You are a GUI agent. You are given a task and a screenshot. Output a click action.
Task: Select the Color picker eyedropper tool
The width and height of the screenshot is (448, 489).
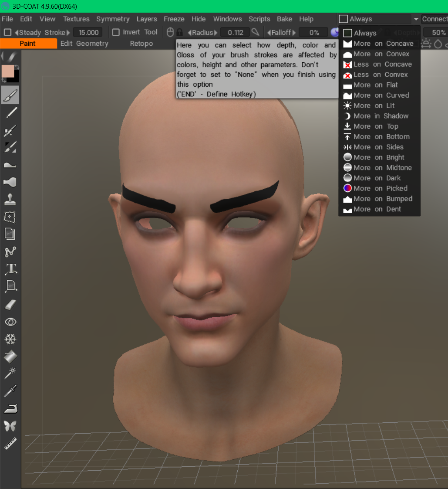(x=10, y=391)
